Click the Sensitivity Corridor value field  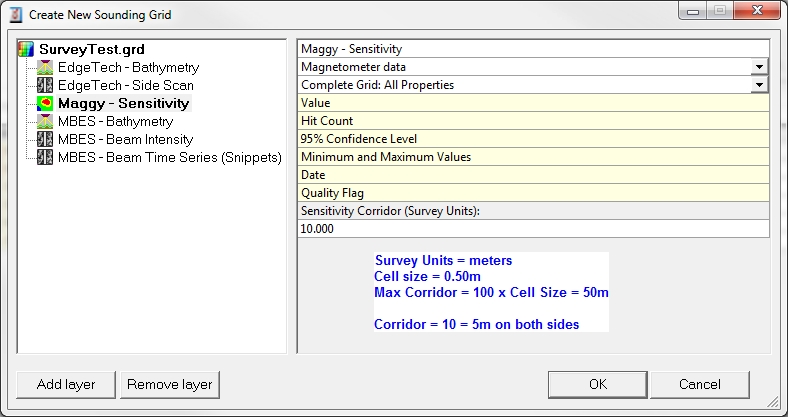[533, 229]
